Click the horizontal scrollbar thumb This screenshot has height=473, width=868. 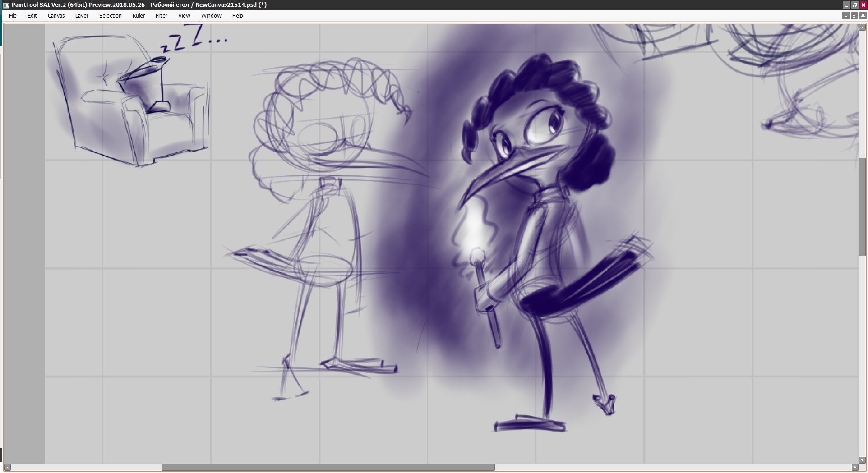(x=328, y=467)
